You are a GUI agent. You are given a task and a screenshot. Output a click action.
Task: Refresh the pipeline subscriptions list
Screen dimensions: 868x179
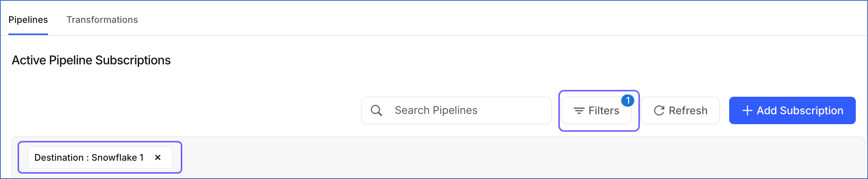tap(680, 110)
